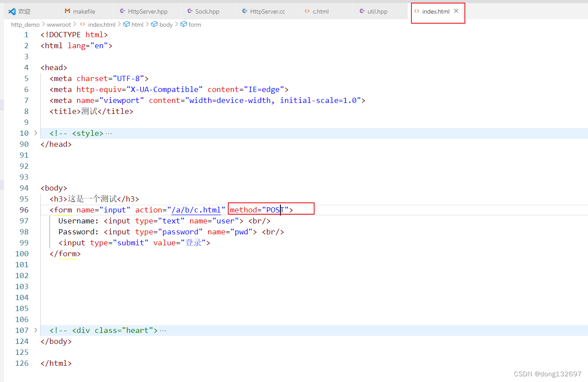Expand the folded heart div on line 107

coord(35,330)
